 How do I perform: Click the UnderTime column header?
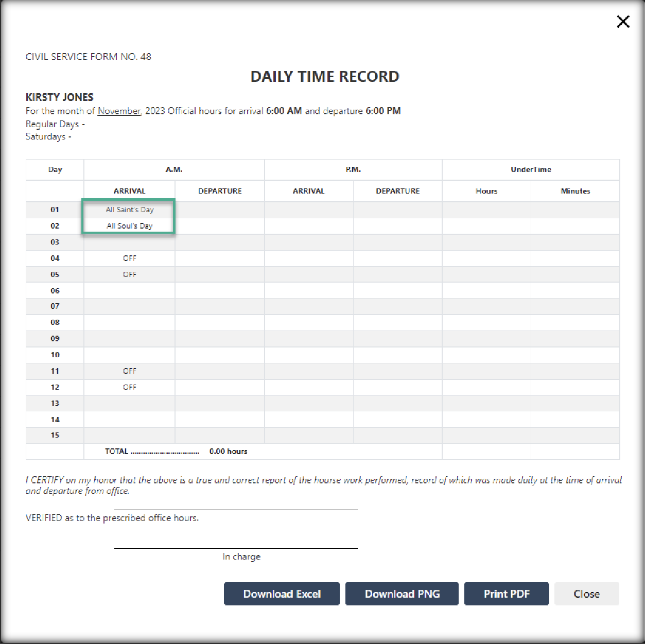[x=531, y=169]
